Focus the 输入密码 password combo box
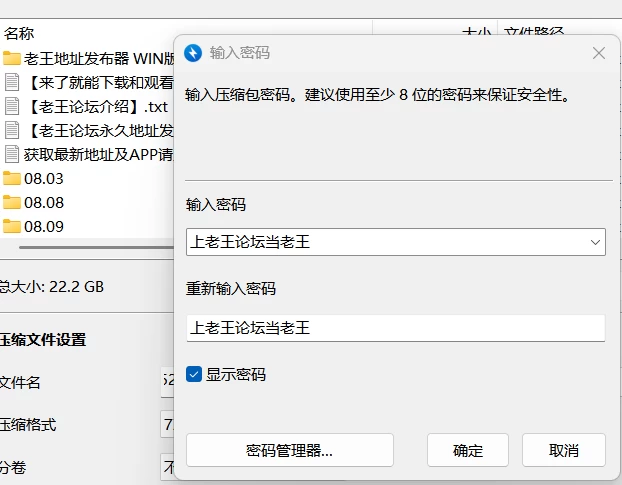 tap(395, 242)
